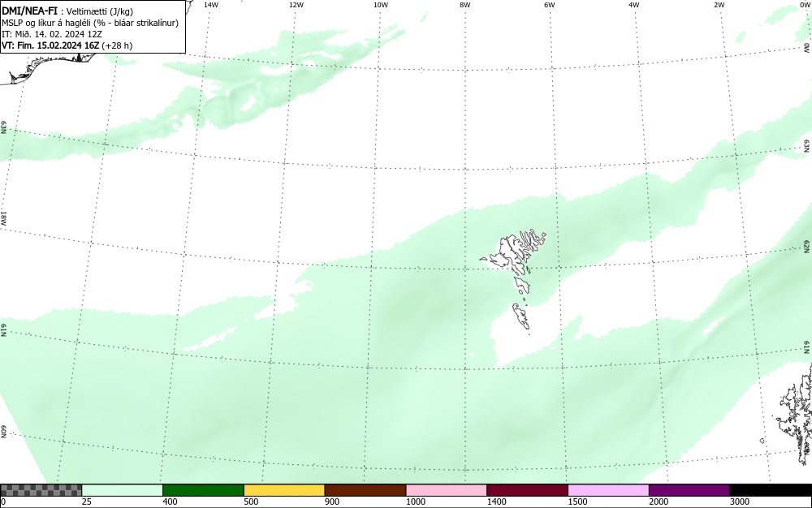The height and width of the screenshot is (508, 812).
Task: Click the black above-3000 legend swatch
Action: coord(771,490)
